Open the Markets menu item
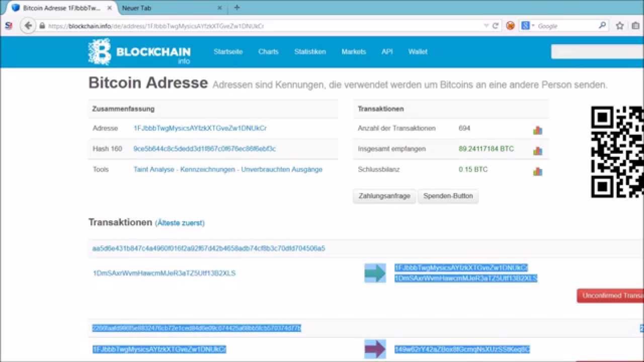 coord(354,52)
